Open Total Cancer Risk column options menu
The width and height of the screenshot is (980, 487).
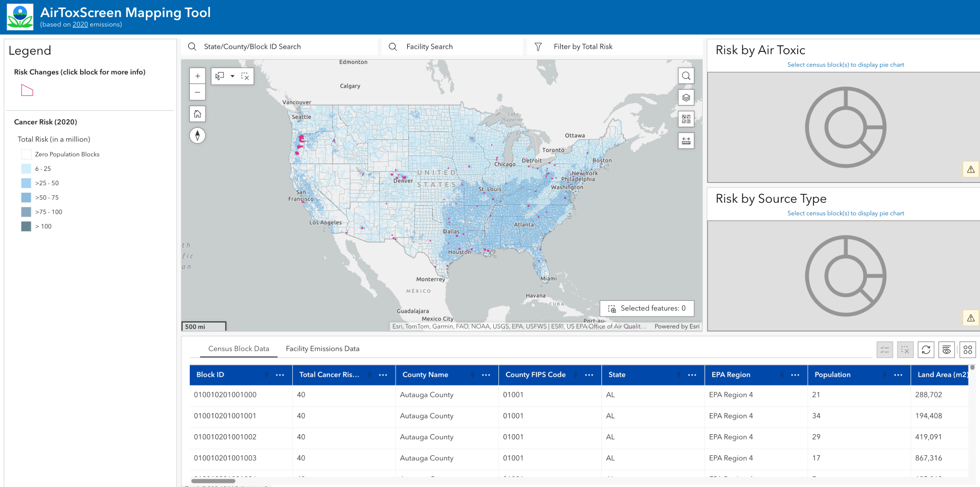click(x=383, y=375)
